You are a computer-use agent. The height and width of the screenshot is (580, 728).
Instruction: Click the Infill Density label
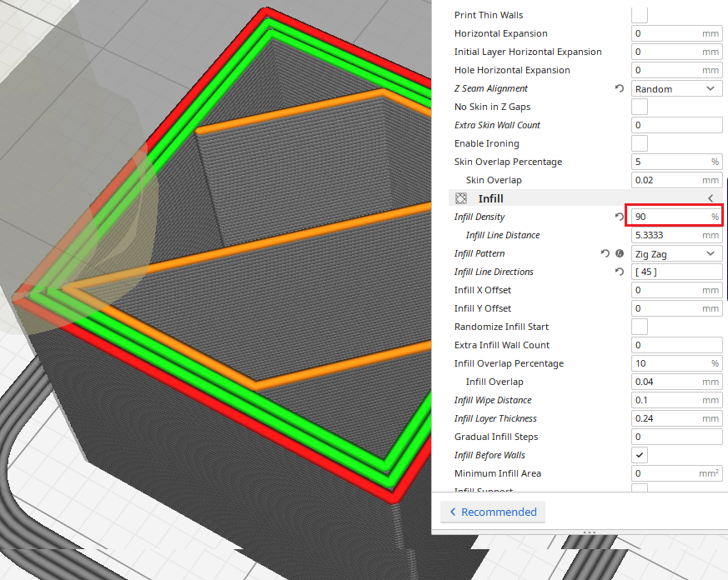(x=479, y=217)
